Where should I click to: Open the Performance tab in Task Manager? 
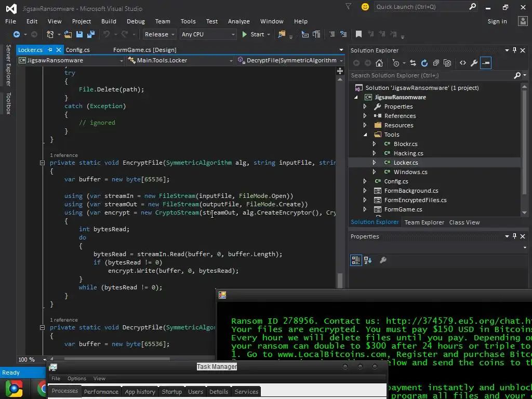click(x=101, y=392)
